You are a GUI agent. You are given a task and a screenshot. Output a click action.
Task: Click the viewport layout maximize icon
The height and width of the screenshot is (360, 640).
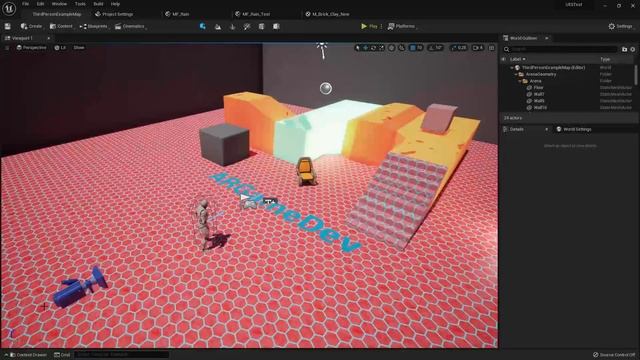coord(492,48)
